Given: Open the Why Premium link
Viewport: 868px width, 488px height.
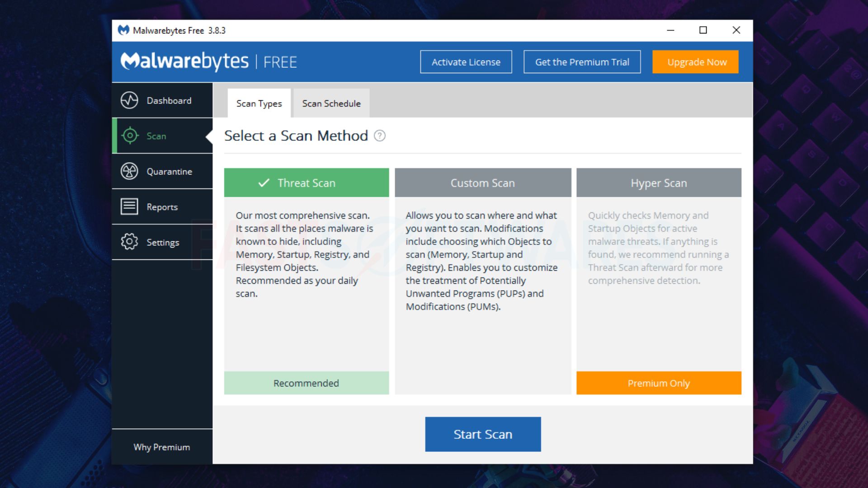Looking at the screenshot, I should [162, 447].
